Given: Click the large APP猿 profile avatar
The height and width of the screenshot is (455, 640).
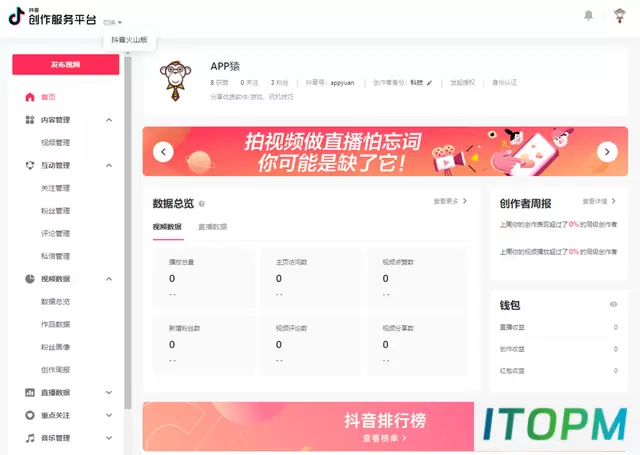Looking at the screenshot, I should coord(176,81).
